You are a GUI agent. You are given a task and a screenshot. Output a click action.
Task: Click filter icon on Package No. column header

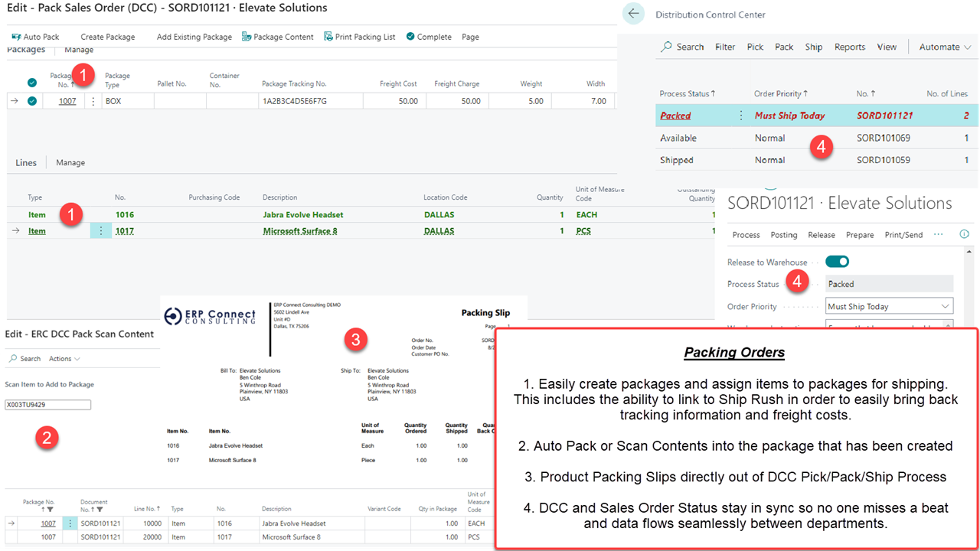point(50,509)
